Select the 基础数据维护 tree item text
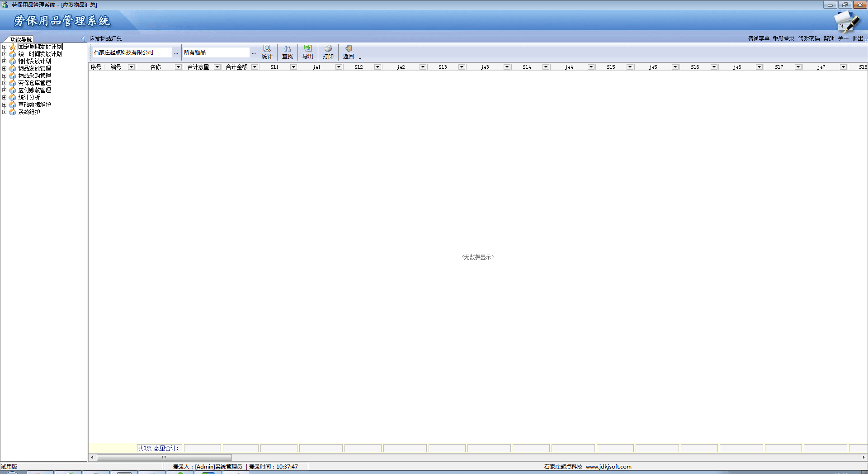This screenshot has width=868, height=474. pos(34,105)
